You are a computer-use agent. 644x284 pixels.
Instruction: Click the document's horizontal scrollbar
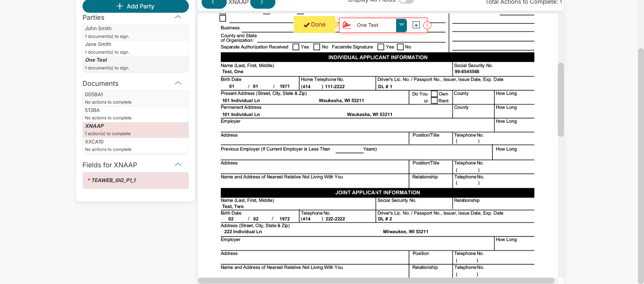click(x=376, y=281)
